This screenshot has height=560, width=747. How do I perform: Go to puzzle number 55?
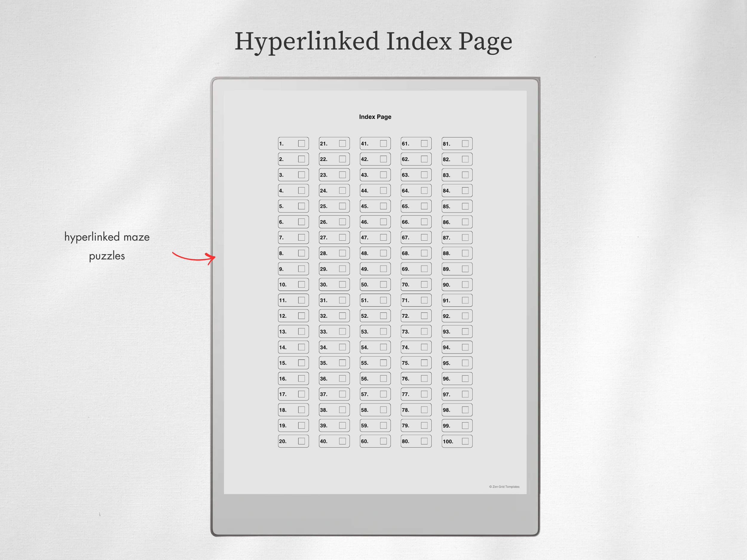point(375,363)
